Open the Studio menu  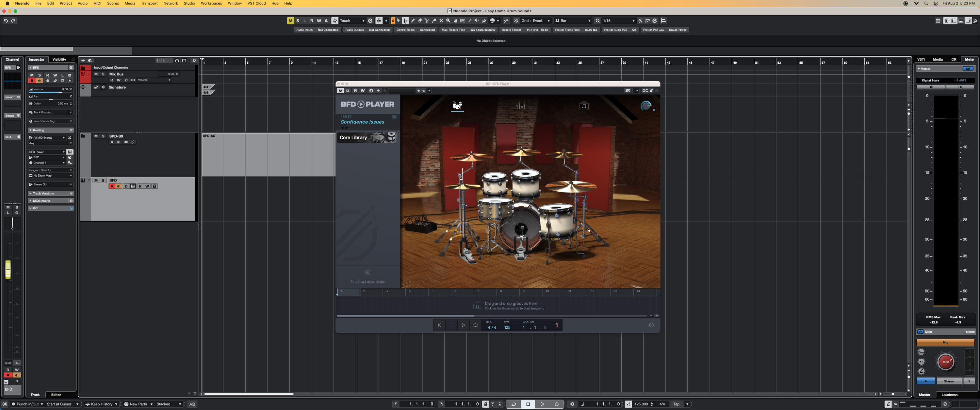coord(189,3)
